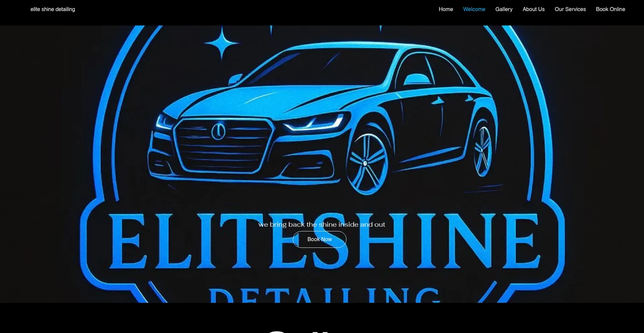
Task: Click the Book Now button
Action: click(x=319, y=239)
